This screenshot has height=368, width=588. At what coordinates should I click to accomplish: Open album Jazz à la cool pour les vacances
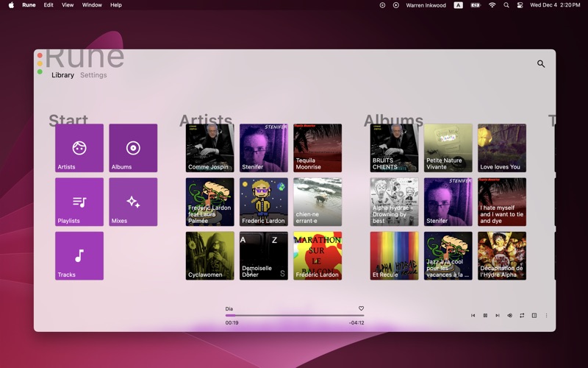point(448,255)
